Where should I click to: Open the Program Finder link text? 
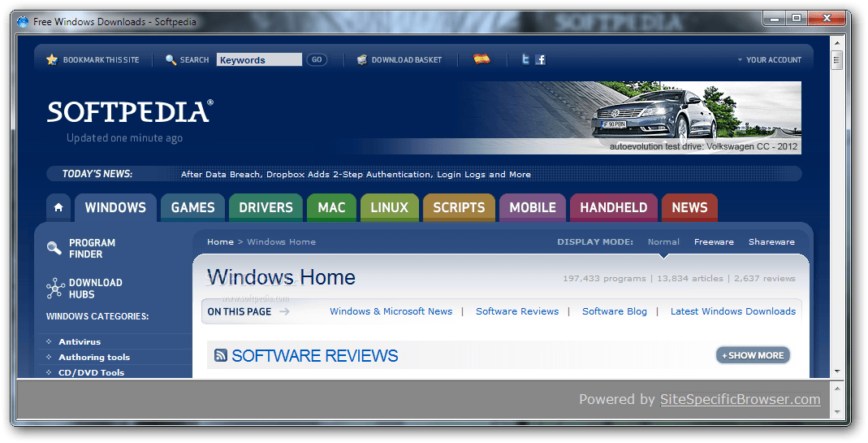(92, 249)
